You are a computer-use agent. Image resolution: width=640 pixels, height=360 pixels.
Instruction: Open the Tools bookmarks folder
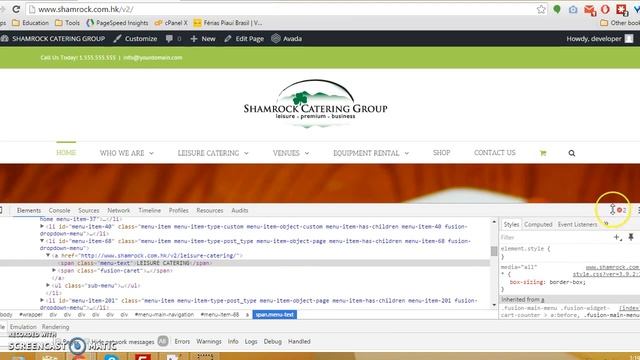coord(67,23)
